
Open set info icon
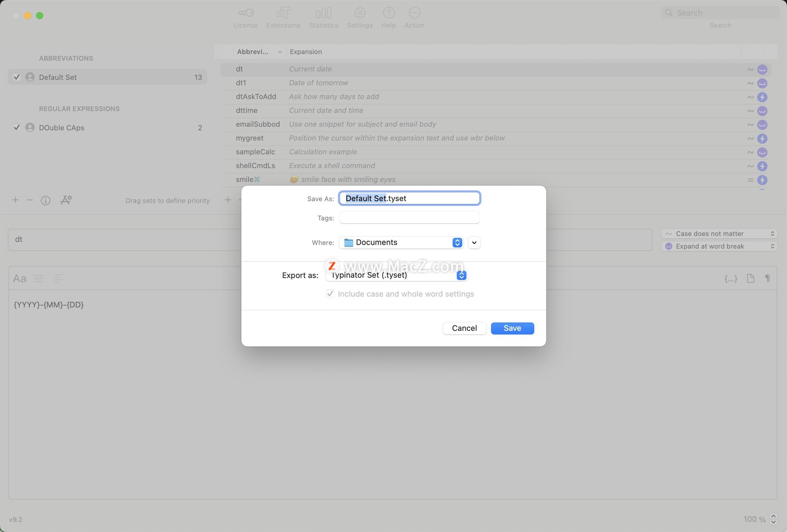pos(45,200)
